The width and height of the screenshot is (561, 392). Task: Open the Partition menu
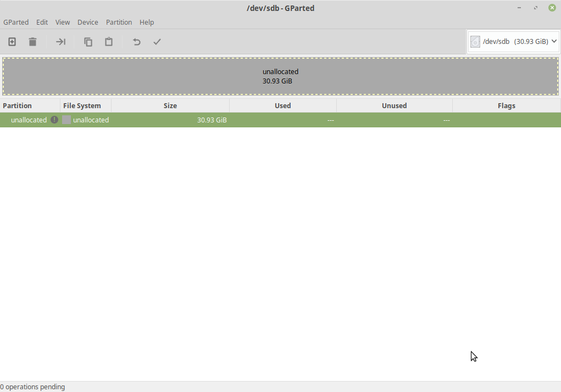pos(119,22)
